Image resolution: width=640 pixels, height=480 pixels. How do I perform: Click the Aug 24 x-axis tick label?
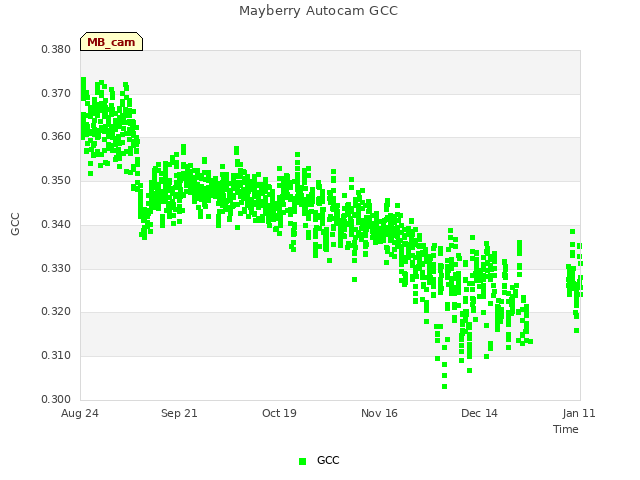(80, 413)
